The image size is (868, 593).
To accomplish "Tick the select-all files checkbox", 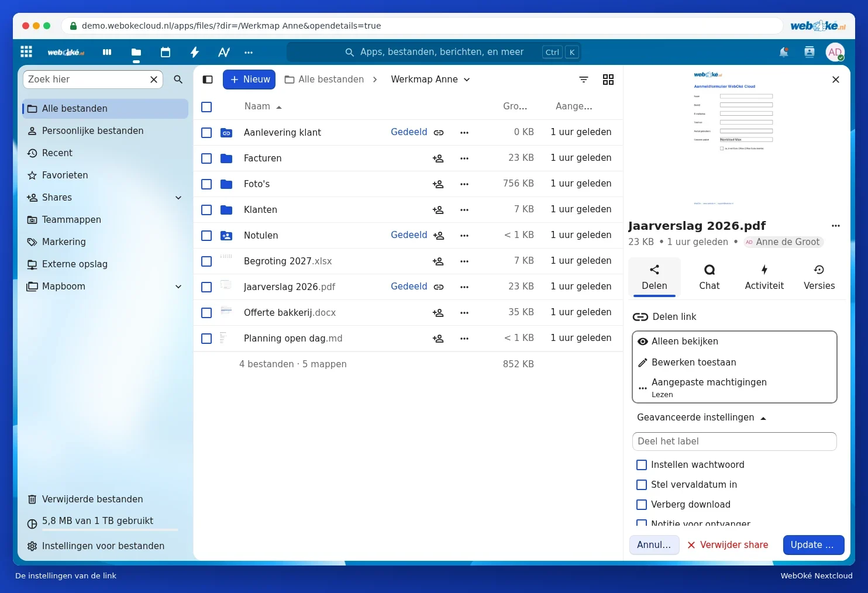I will pyautogui.click(x=206, y=107).
